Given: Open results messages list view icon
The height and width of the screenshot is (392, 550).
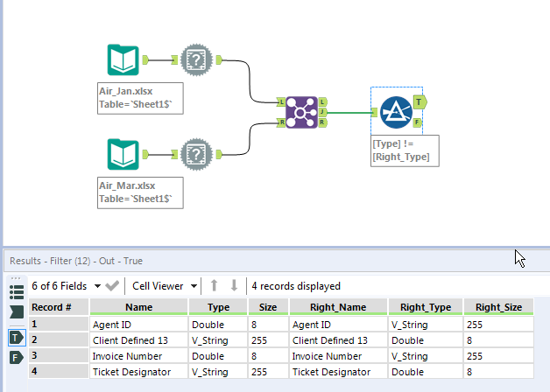Looking at the screenshot, I should [17, 291].
